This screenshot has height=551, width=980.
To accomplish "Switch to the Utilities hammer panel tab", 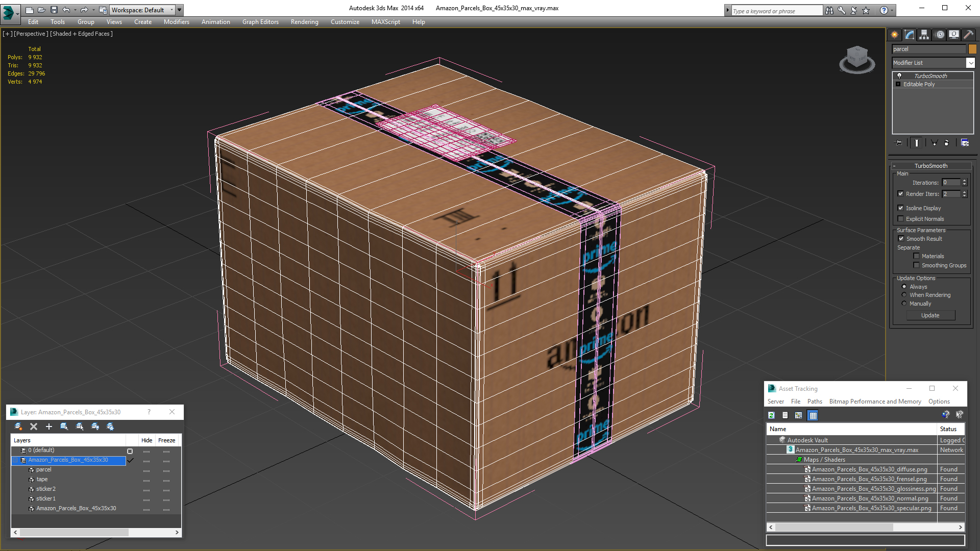I will [968, 35].
